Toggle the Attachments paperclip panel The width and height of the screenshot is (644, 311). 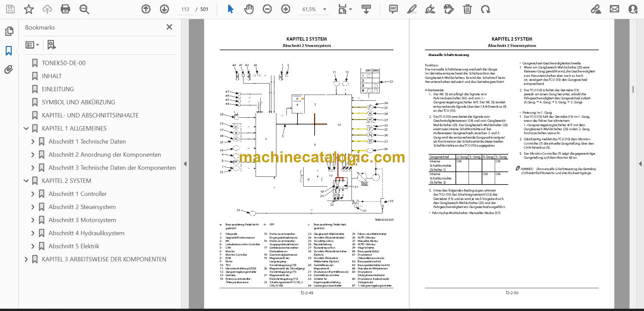pos(9,70)
